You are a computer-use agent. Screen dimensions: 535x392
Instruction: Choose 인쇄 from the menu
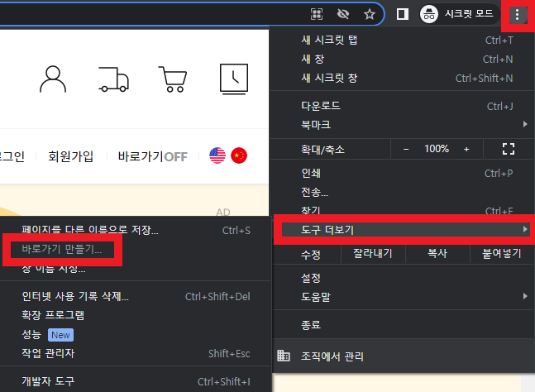(402, 174)
